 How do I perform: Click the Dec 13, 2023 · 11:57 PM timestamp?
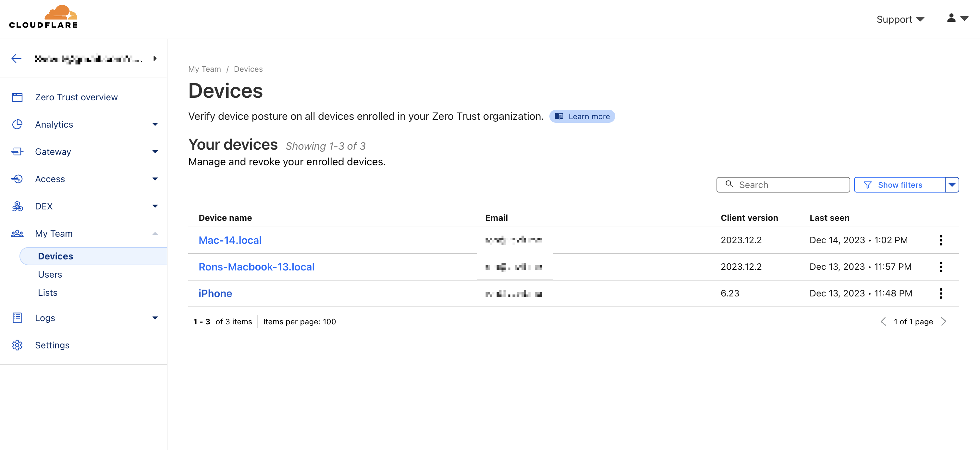(861, 267)
